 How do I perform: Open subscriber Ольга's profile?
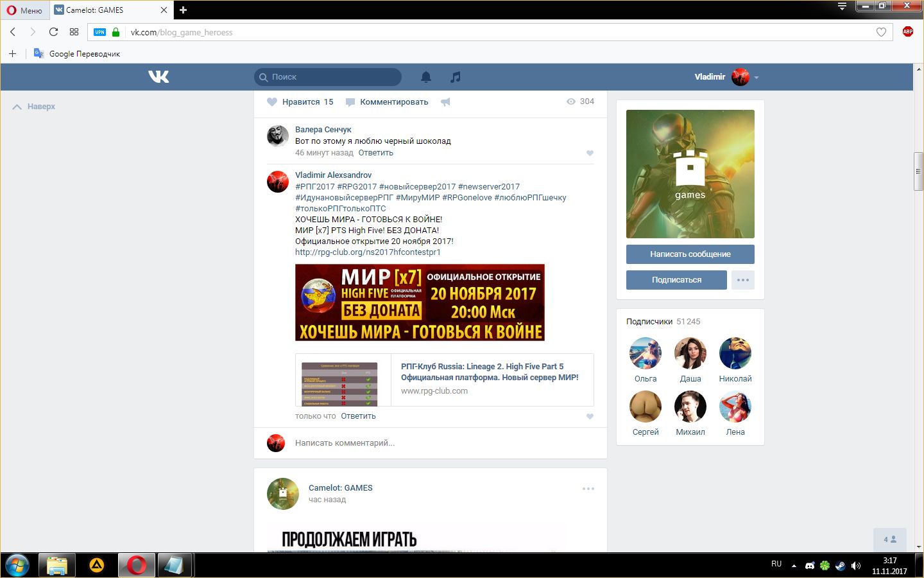[646, 360]
